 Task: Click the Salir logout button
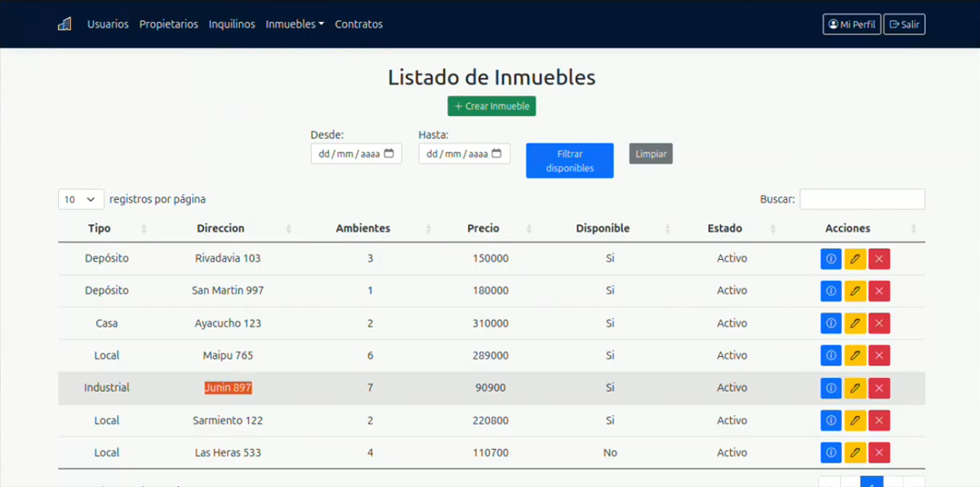(x=905, y=25)
